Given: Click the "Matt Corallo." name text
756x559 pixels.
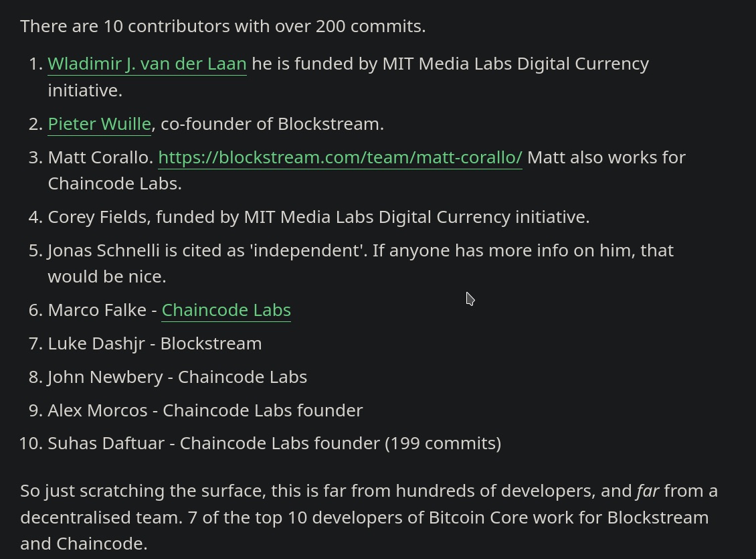Looking at the screenshot, I should tap(100, 157).
